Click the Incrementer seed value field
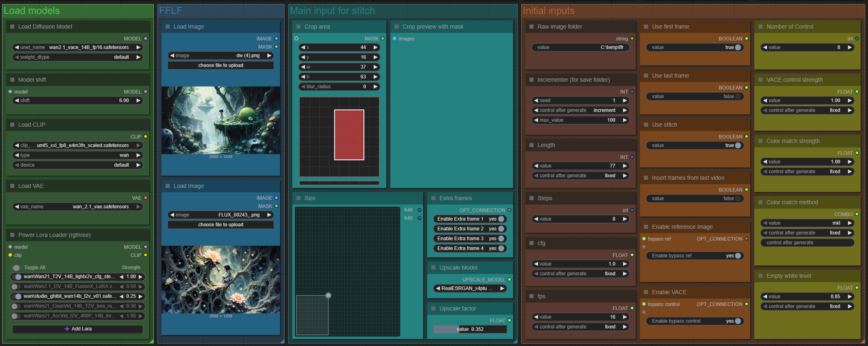The width and height of the screenshot is (868, 346). pos(581,100)
